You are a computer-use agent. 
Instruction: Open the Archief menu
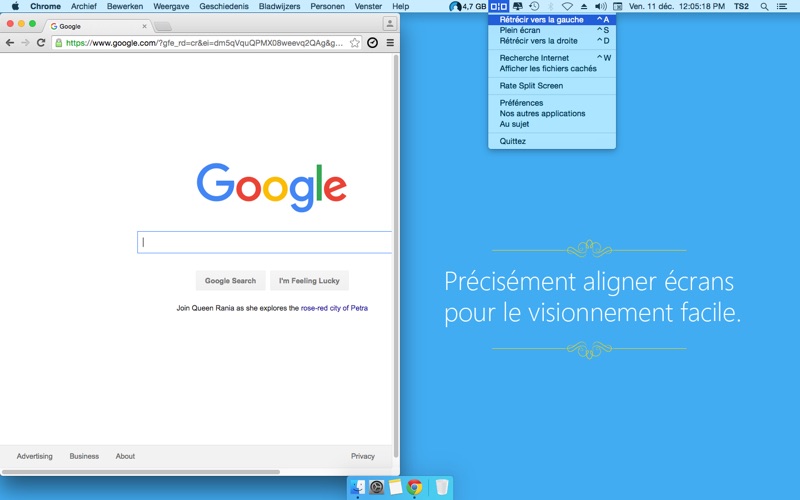click(x=84, y=6)
